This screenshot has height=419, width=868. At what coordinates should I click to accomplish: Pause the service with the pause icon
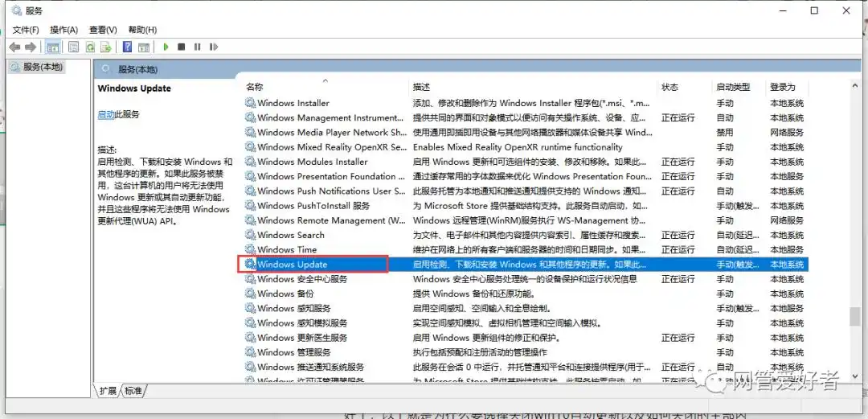[197, 47]
